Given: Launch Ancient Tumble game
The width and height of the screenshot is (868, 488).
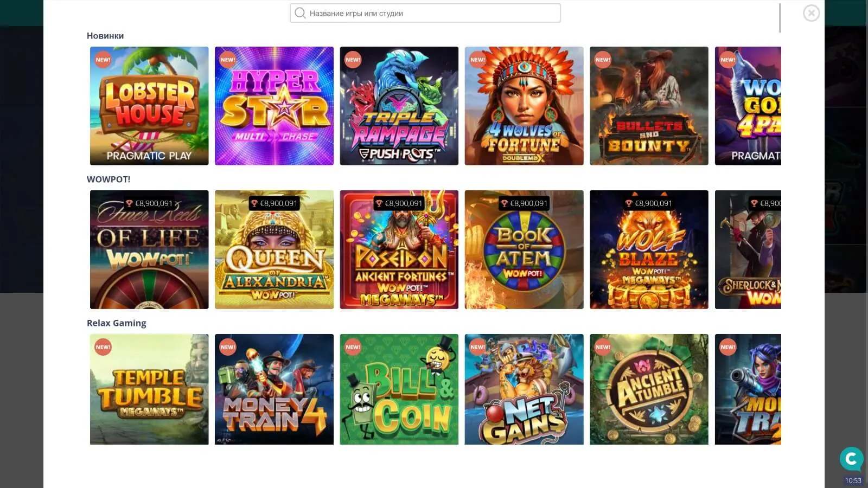Looking at the screenshot, I should pyautogui.click(x=649, y=389).
